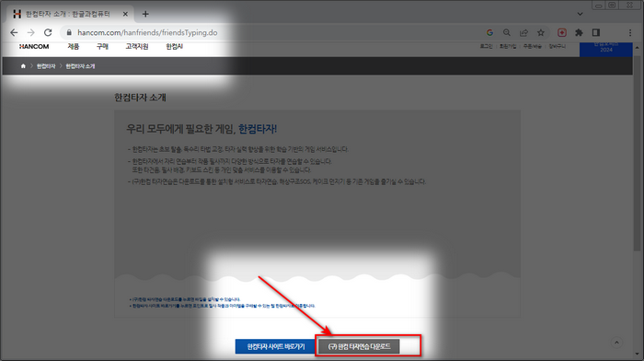Screen dimensions: 644x361
Task: Click the vertical scrollbar thumb
Action: [x=637, y=152]
